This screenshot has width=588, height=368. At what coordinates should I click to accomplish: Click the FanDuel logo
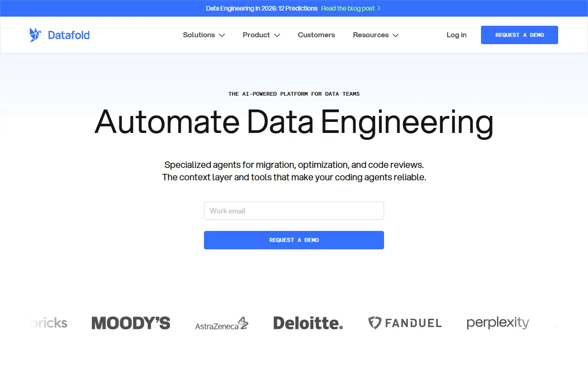[x=405, y=323]
